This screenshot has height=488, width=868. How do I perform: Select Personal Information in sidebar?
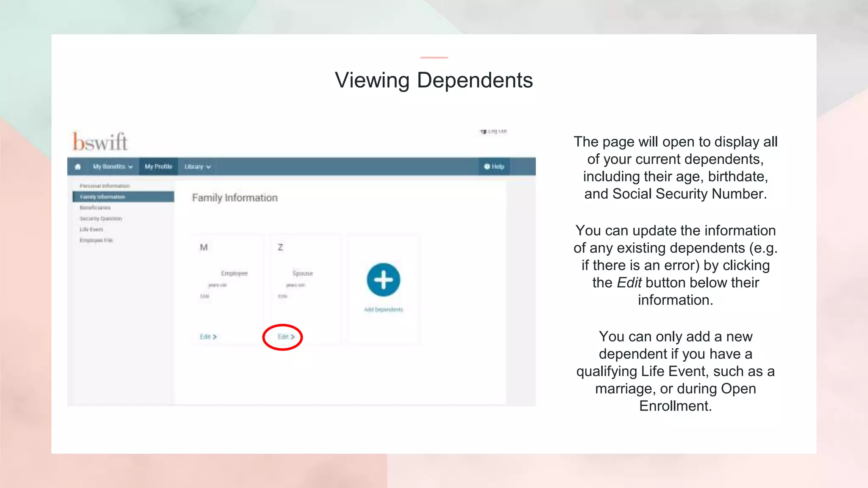105,186
